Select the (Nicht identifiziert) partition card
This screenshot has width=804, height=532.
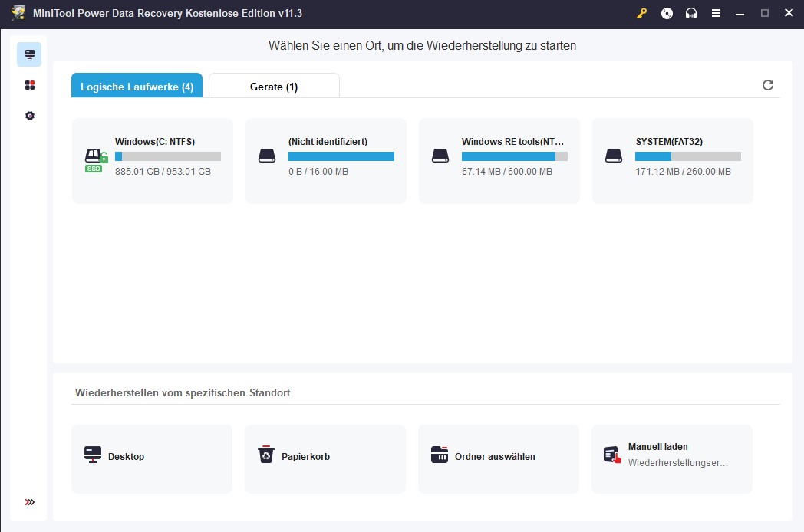(x=326, y=161)
